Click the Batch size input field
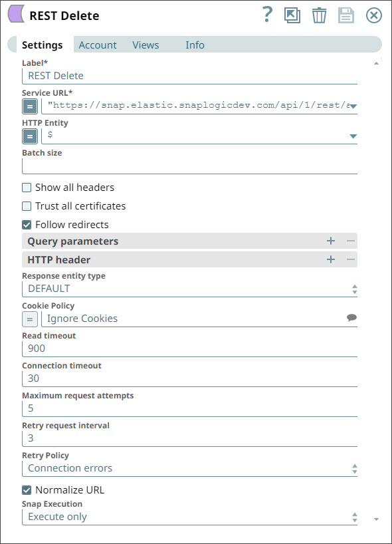The height and width of the screenshot is (544, 392). click(x=189, y=164)
